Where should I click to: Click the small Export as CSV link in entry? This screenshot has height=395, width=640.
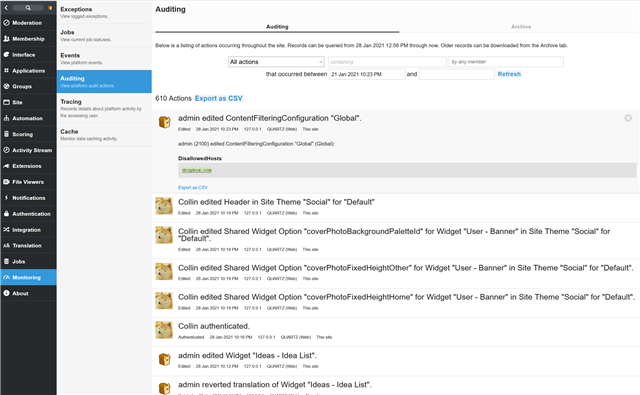(193, 188)
